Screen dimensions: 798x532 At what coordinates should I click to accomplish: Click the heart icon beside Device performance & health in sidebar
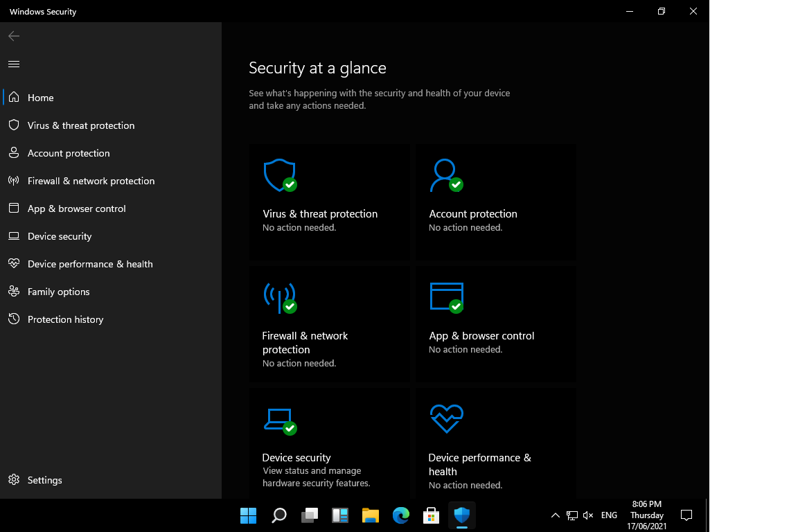pyautogui.click(x=14, y=263)
